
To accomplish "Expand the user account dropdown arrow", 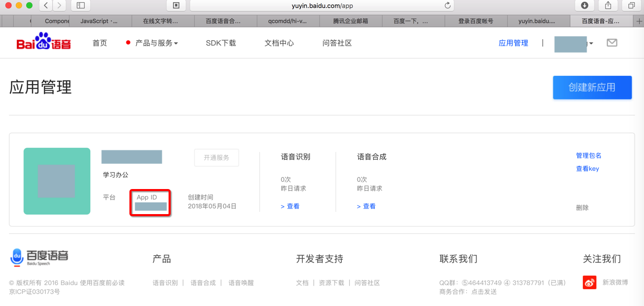I will point(591,43).
